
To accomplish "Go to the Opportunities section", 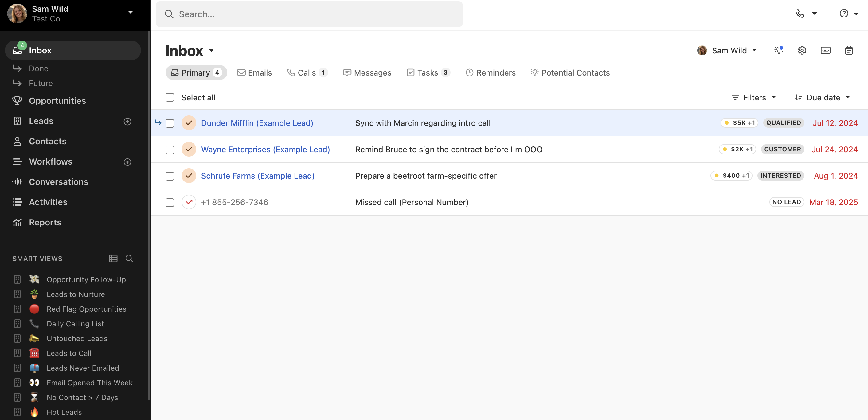I will (57, 101).
